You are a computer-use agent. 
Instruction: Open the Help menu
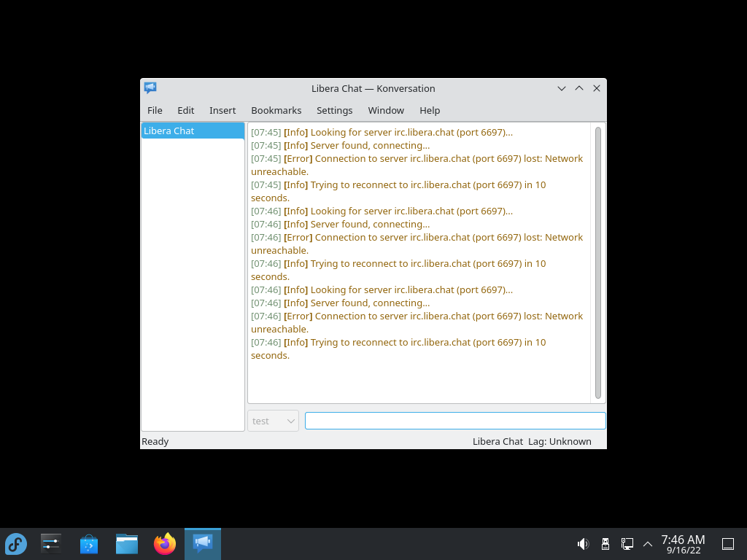click(x=430, y=111)
